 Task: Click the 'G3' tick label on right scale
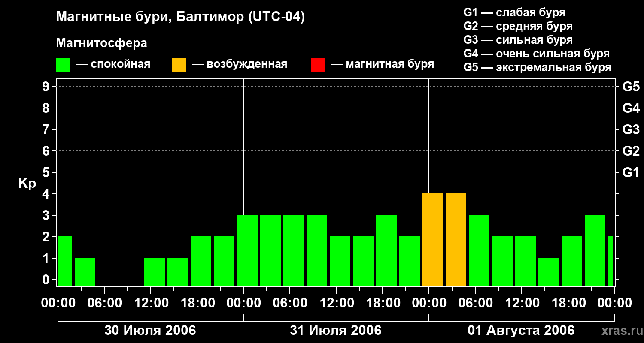pos(631,129)
